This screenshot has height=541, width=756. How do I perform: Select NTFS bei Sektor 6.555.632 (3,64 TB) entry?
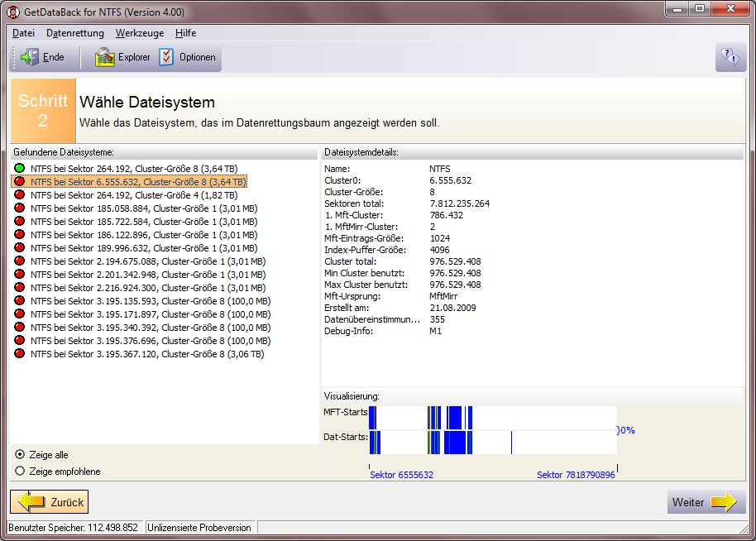[138, 182]
